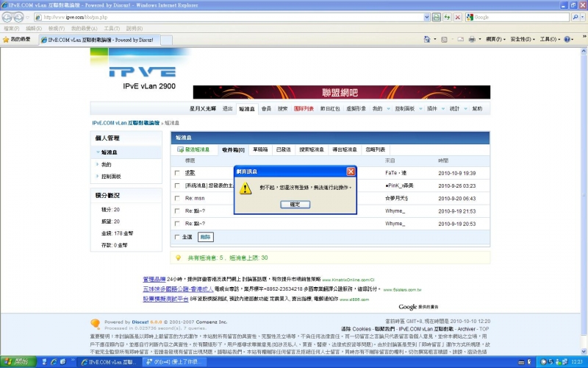Click the search magnifier icon

[576, 17]
